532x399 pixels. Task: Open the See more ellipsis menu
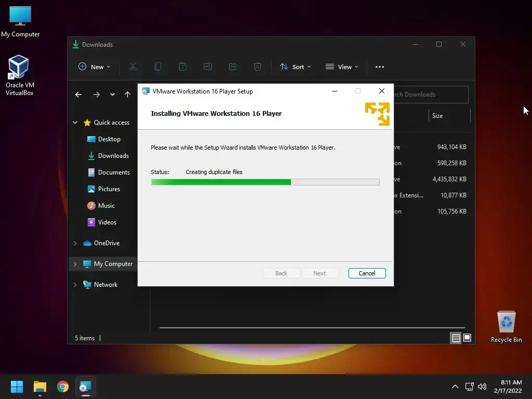(x=380, y=67)
